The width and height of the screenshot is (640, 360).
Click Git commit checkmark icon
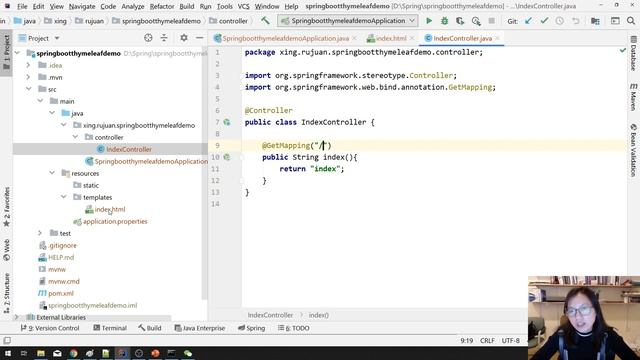click(x=544, y=21)
